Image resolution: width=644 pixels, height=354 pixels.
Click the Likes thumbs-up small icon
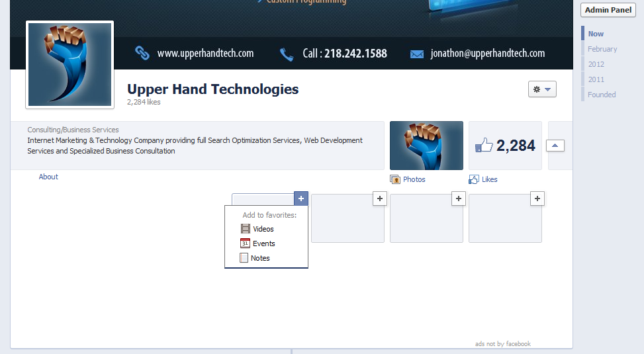tap(473, 179)
